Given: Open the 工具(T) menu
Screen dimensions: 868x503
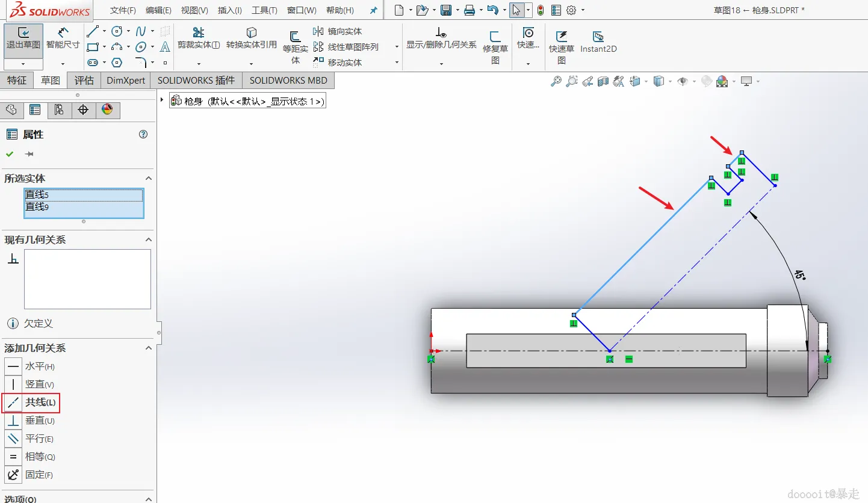Looking at the screenshot, I should pos(264,10).
